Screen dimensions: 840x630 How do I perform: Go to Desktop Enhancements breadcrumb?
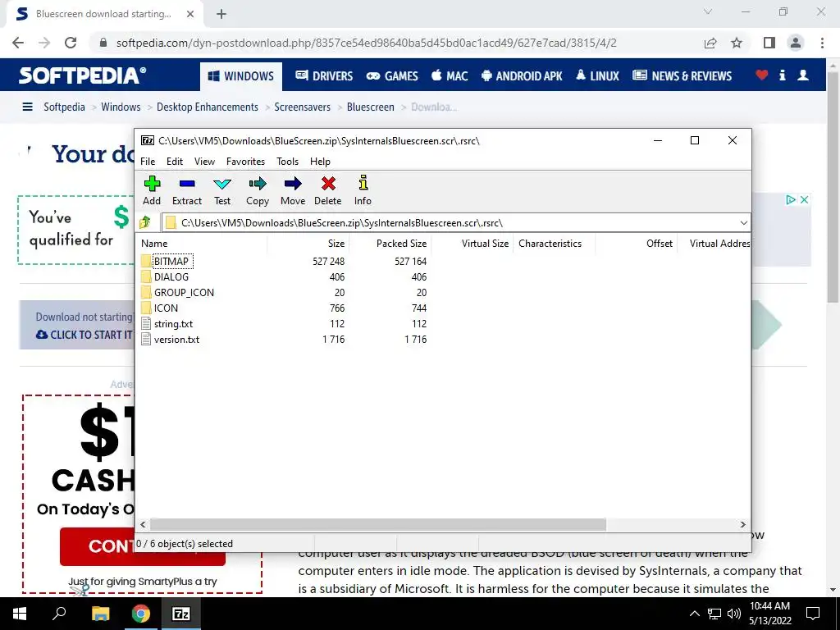click(x=208, y=107)
